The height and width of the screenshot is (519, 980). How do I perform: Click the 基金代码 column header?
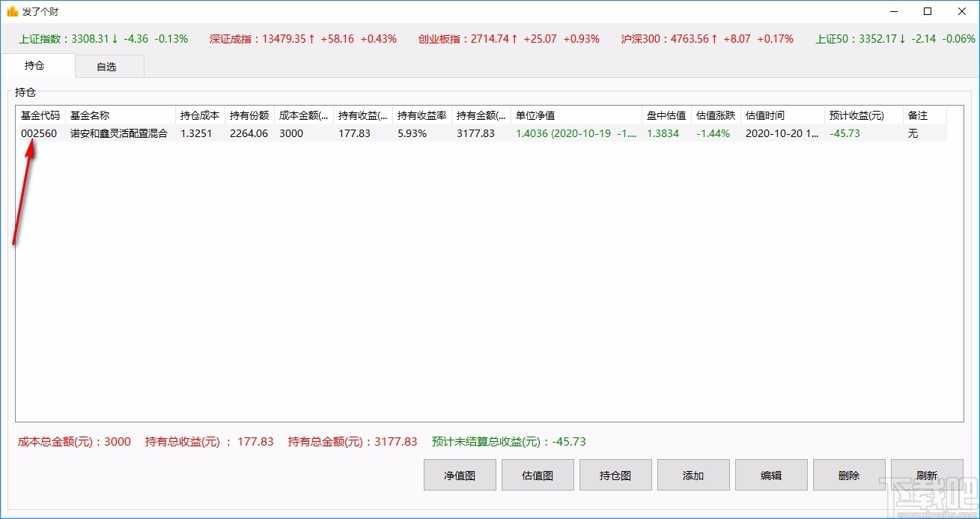click(x=40, y=115)
